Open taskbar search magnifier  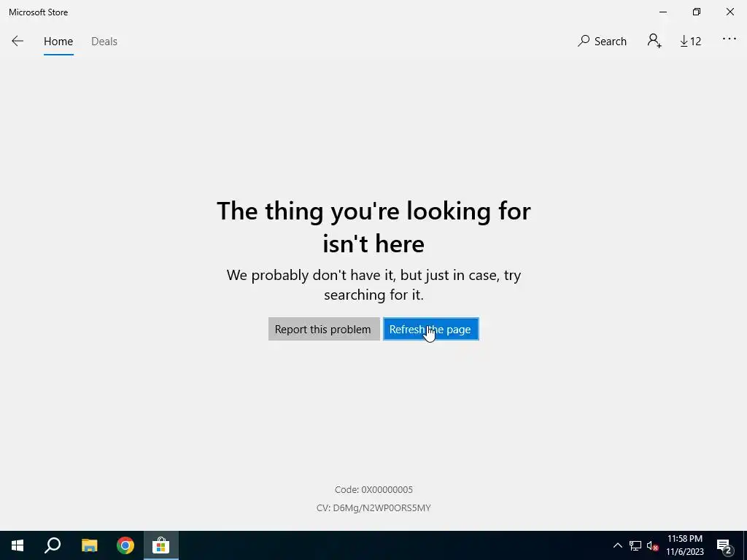53,545
